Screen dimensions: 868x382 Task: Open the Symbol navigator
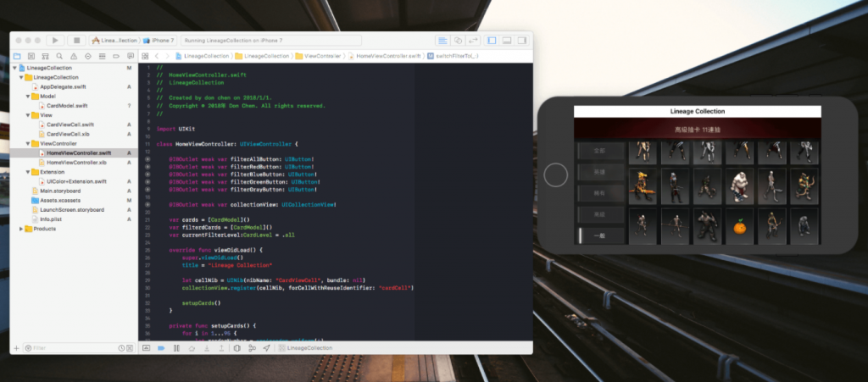pos(46,57)
